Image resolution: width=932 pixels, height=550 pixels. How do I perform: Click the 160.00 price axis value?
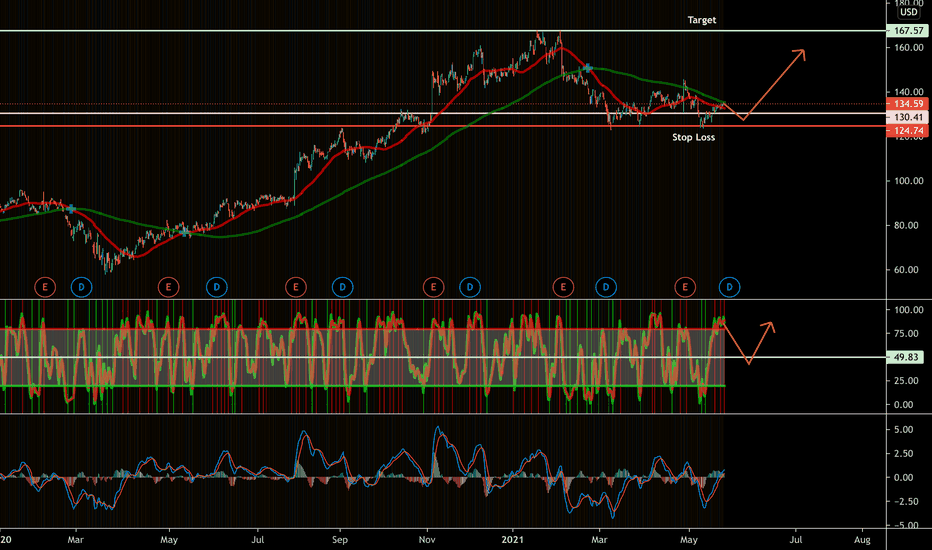tap(909, 48)
